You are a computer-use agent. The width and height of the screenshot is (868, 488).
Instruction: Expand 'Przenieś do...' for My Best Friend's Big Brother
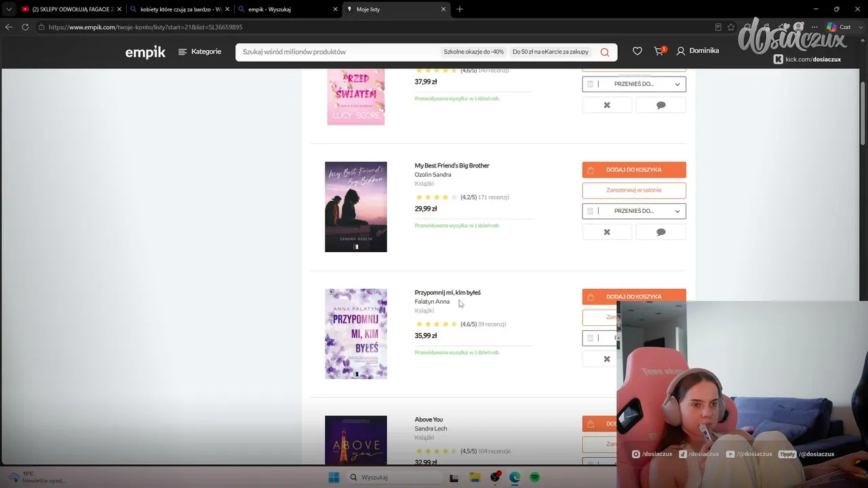[x=634, y=211]
